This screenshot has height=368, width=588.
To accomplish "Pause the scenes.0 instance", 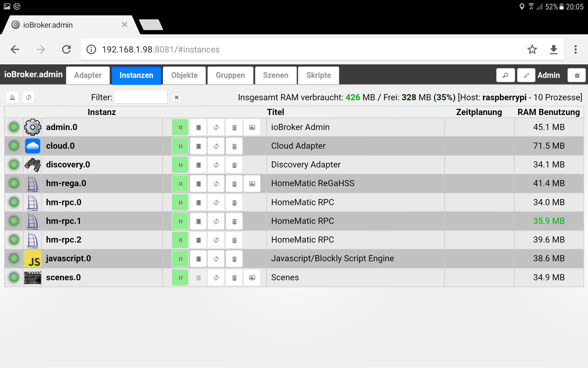I will click(180, 278).
